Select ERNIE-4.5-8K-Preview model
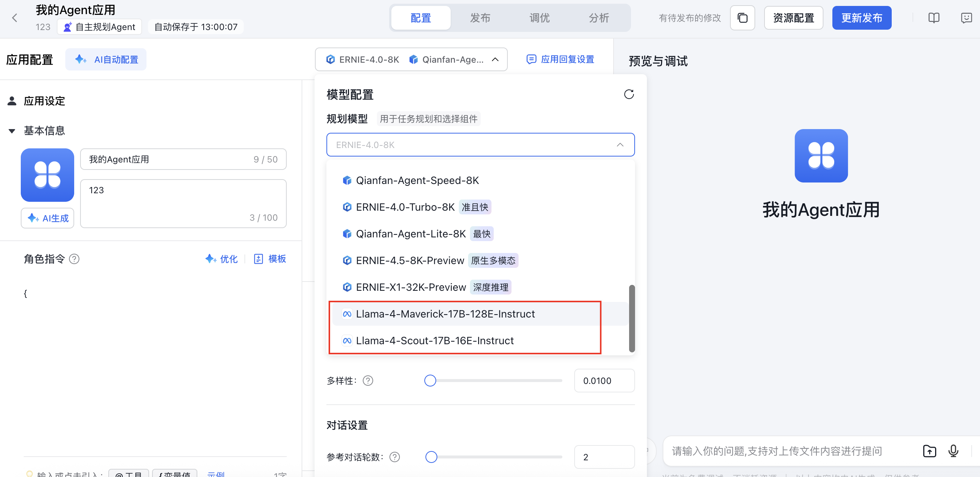The image size is (980, 477). pos(480,260)
